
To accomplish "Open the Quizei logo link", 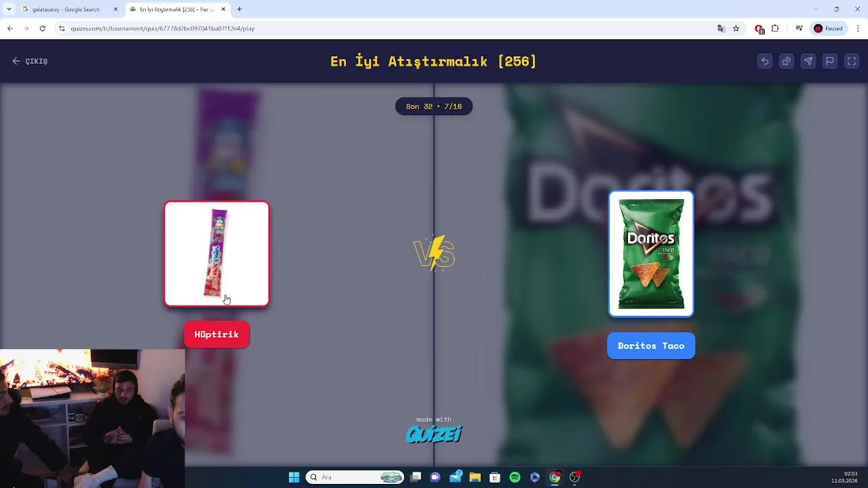I will click(434, 434).
